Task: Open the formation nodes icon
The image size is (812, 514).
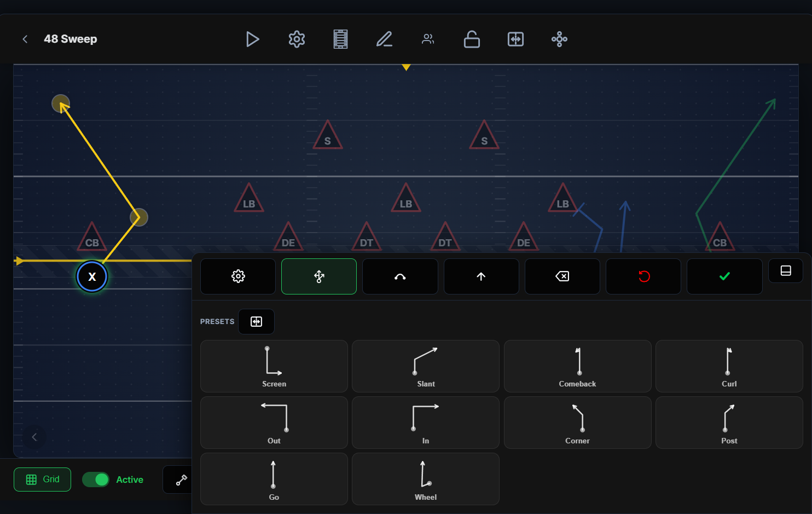Action: click(x=559, y=39)
